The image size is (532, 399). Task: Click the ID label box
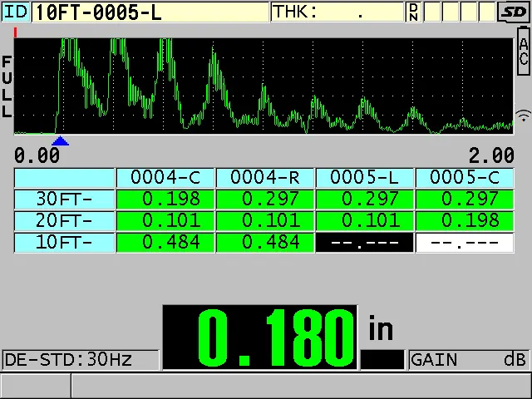coord(16,12)
